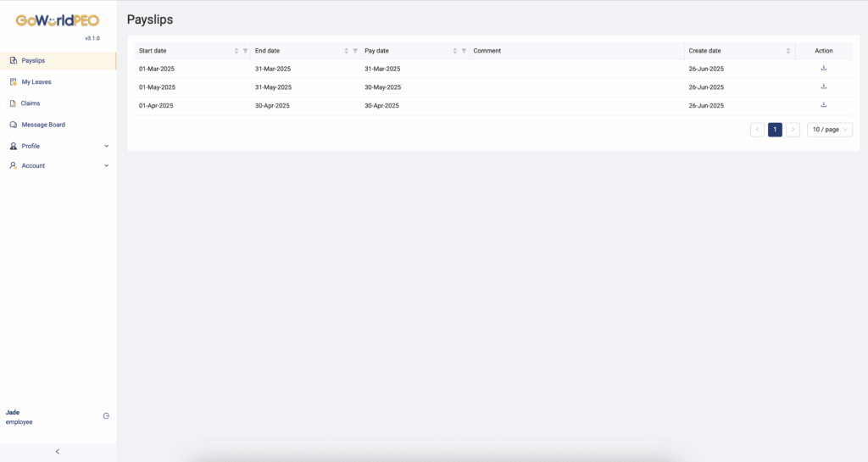The width and height of the screenshot is (868, 462).
Task: Go to the Claims section
Action: 31,103
